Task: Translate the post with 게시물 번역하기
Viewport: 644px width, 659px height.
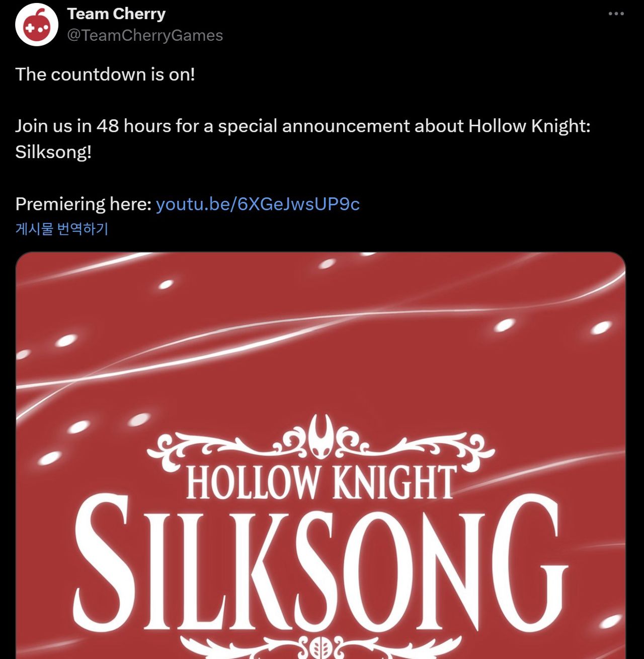Action: (x=62, y=229)
